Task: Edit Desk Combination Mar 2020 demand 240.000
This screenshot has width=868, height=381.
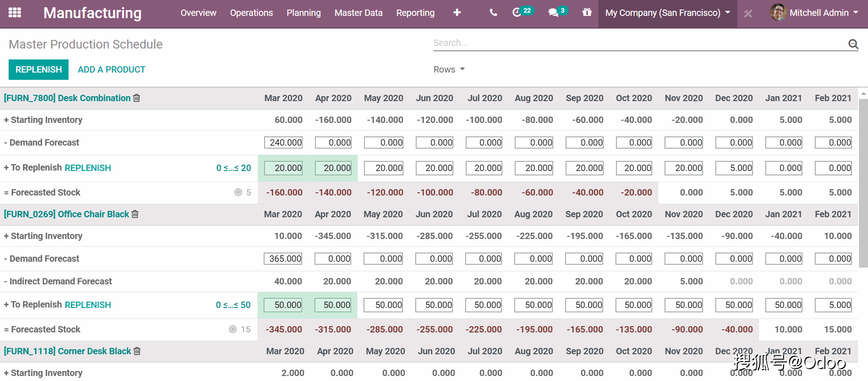Action: tap(284, 142)
